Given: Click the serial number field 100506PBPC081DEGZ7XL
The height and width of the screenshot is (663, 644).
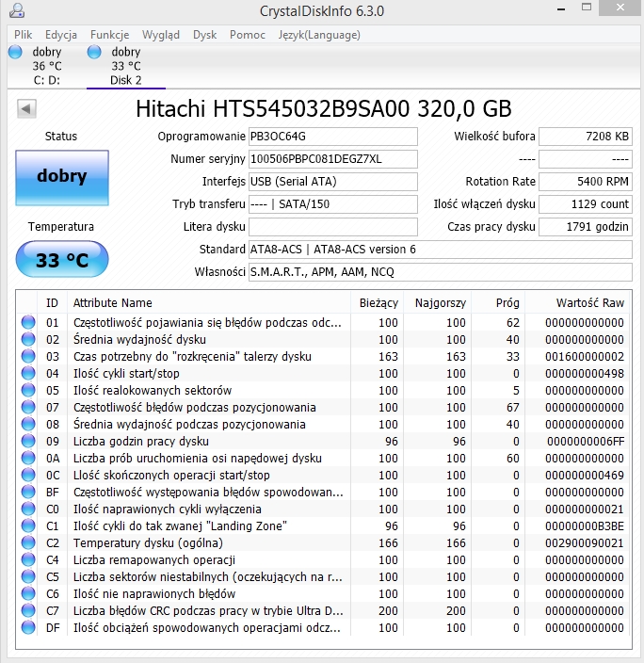Looking at the screenshot, I should point(332,159).
